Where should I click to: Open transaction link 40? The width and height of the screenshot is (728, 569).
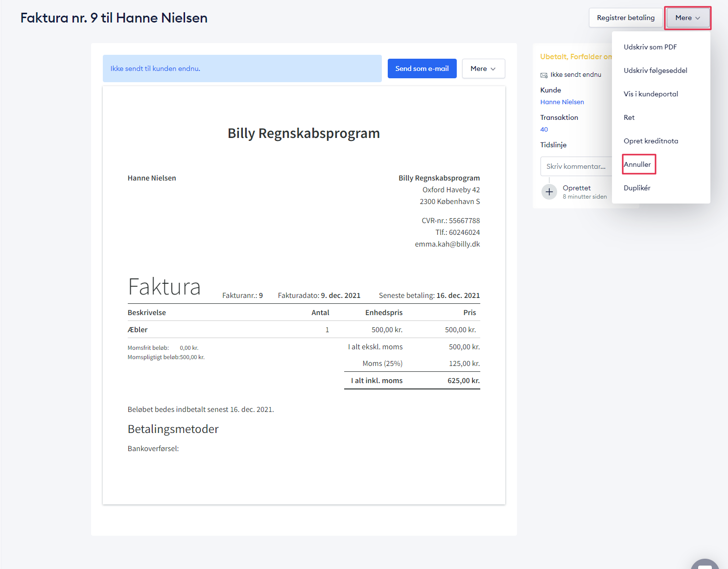coord(544,129)
